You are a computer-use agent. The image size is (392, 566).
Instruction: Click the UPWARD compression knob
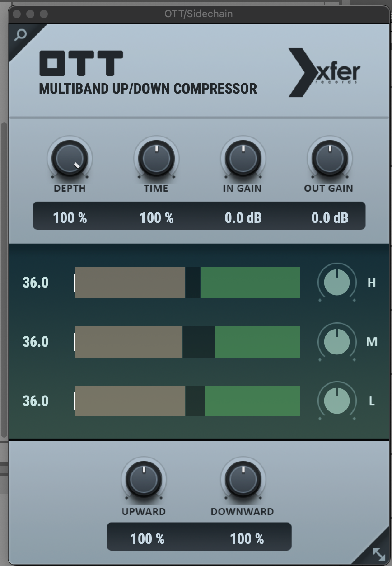[x=144, y=478]
